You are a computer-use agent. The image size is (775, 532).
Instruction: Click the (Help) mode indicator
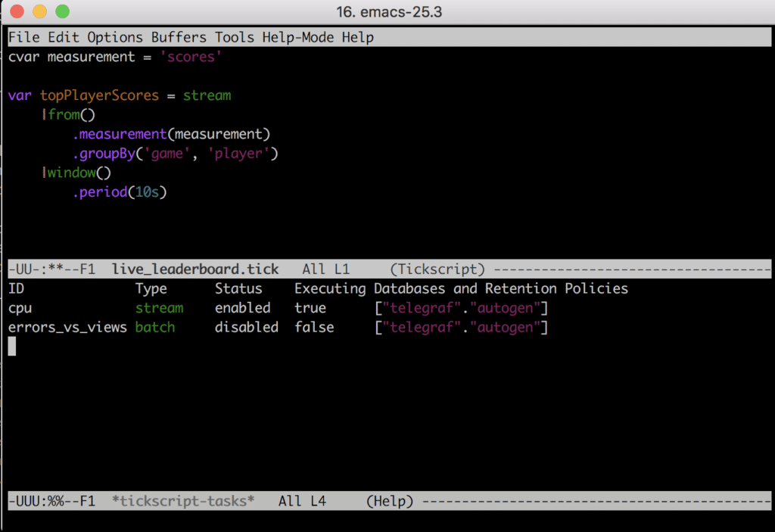tap(389, 501)
